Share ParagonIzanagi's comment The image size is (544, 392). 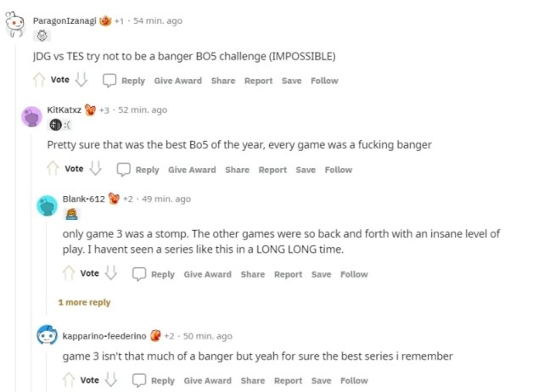[x=223, y=81]
